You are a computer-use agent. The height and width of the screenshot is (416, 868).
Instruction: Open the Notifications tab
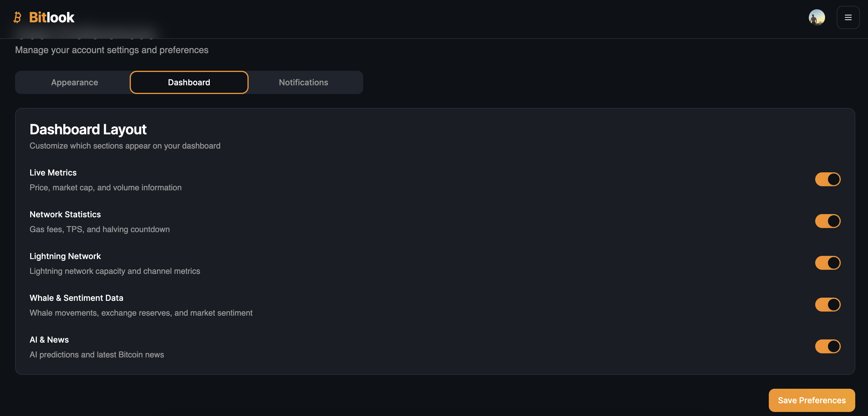pos(303,82)
